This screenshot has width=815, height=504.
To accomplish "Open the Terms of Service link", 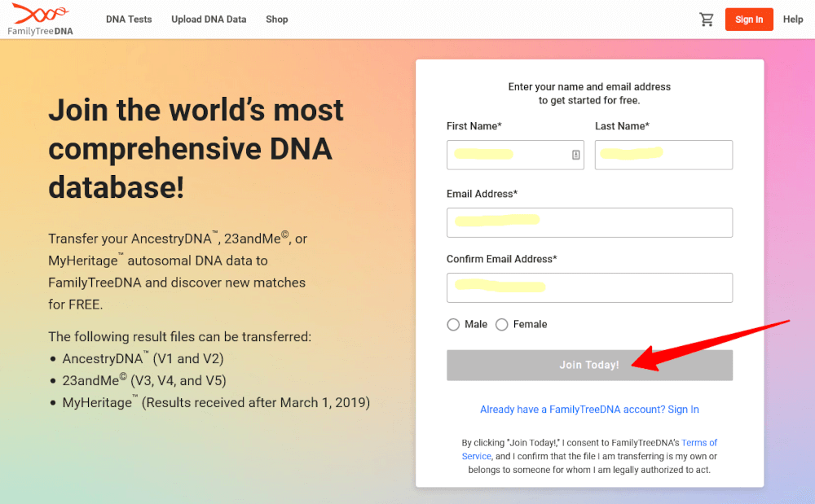I will pyautogui.click(x=698, y=442).
